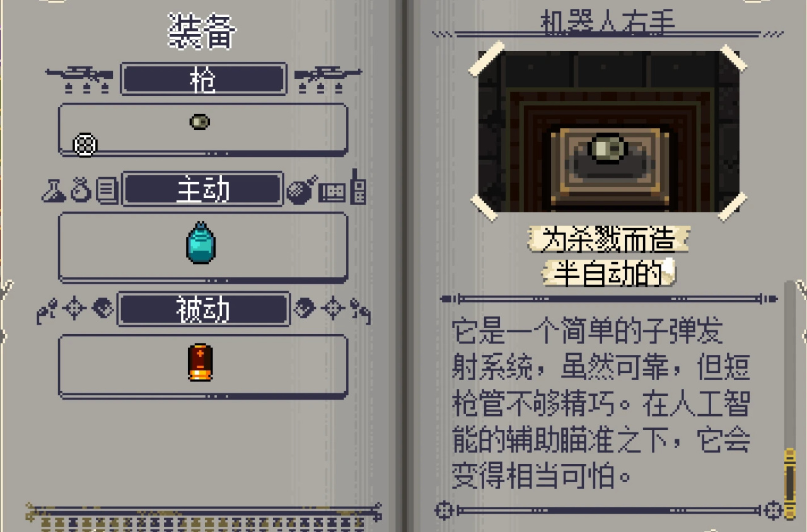
Task: Select the 枪 category header
Action: click(x=204, y=79)
